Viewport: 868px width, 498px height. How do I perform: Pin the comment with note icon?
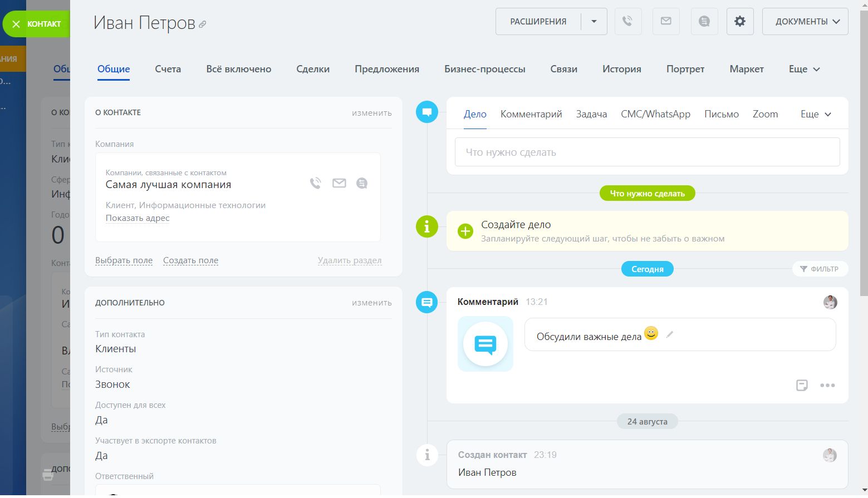[802, 385]
